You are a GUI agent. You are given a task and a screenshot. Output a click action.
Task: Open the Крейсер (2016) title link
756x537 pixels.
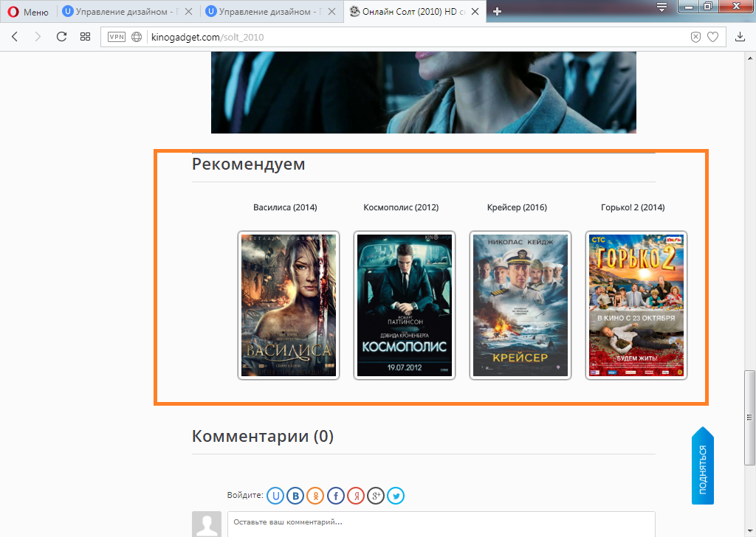coord(517,207)
